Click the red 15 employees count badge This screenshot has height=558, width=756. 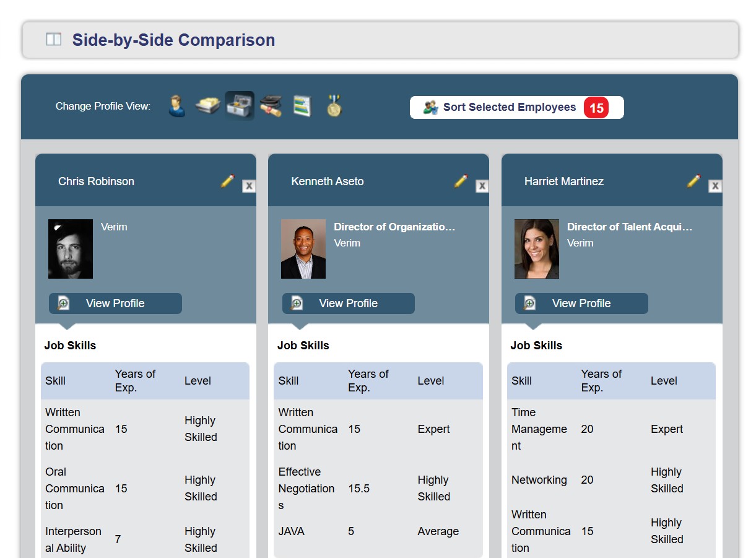click(x=596, y=108)
